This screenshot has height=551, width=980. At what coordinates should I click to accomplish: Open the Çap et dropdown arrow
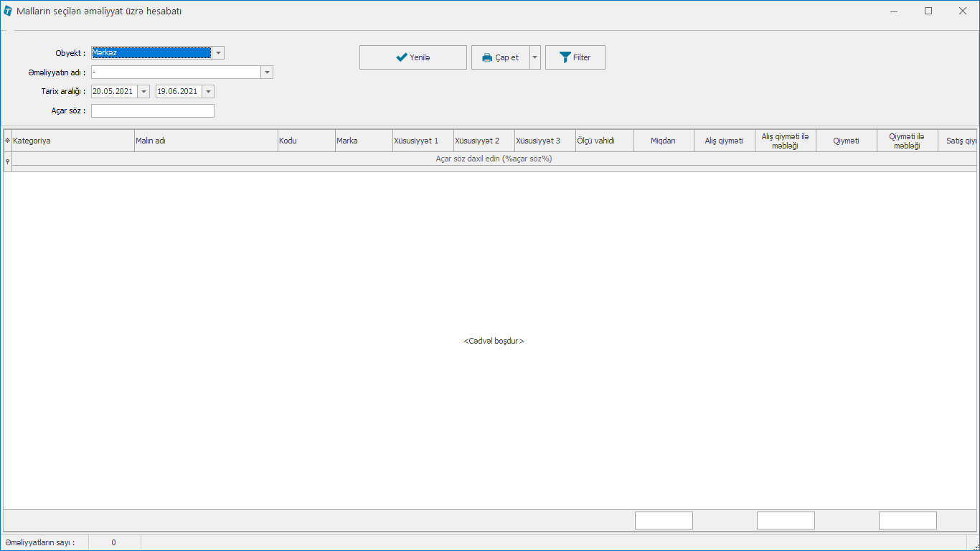535,57
